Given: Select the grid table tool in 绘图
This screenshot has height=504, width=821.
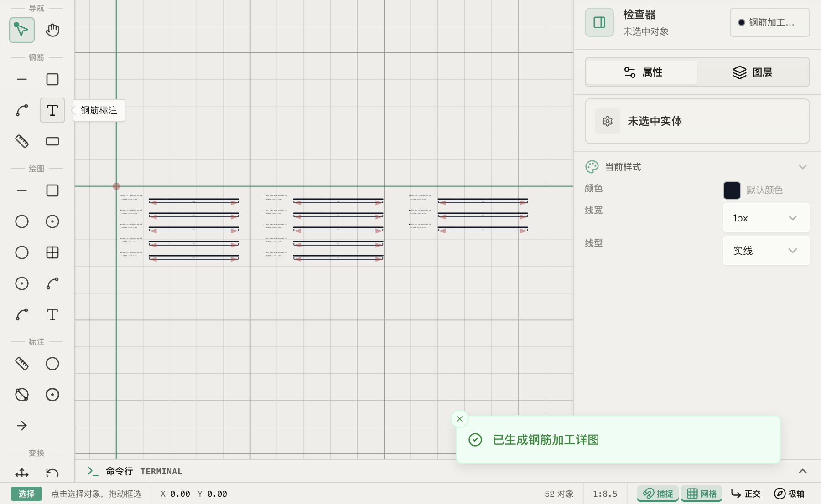Looking at the screenshot, I should point(52,252).
